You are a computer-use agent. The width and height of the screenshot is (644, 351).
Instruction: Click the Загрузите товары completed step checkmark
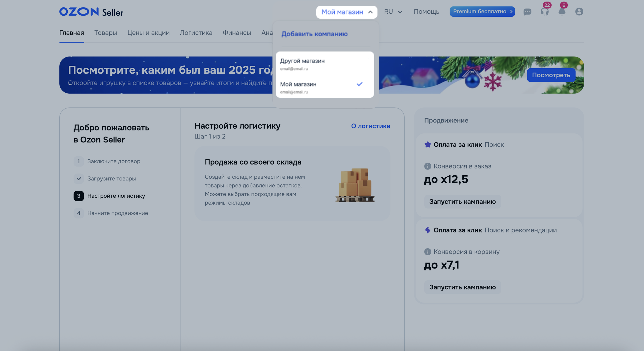(79, 179)
